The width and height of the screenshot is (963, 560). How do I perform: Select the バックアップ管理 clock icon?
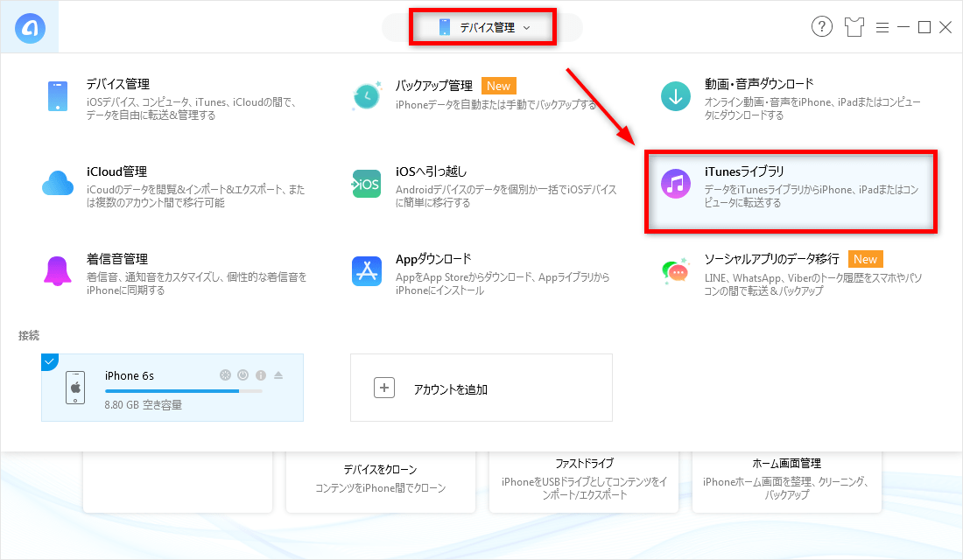367,96
